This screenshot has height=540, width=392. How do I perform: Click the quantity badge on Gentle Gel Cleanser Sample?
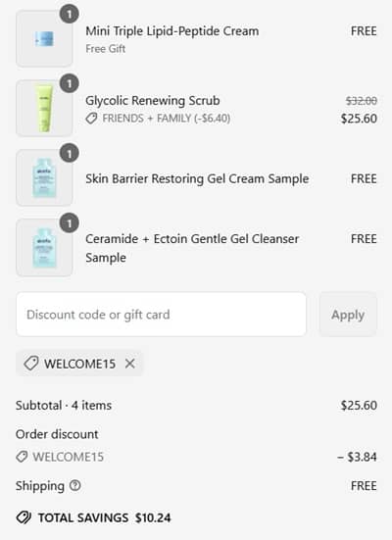pos(70,223)
